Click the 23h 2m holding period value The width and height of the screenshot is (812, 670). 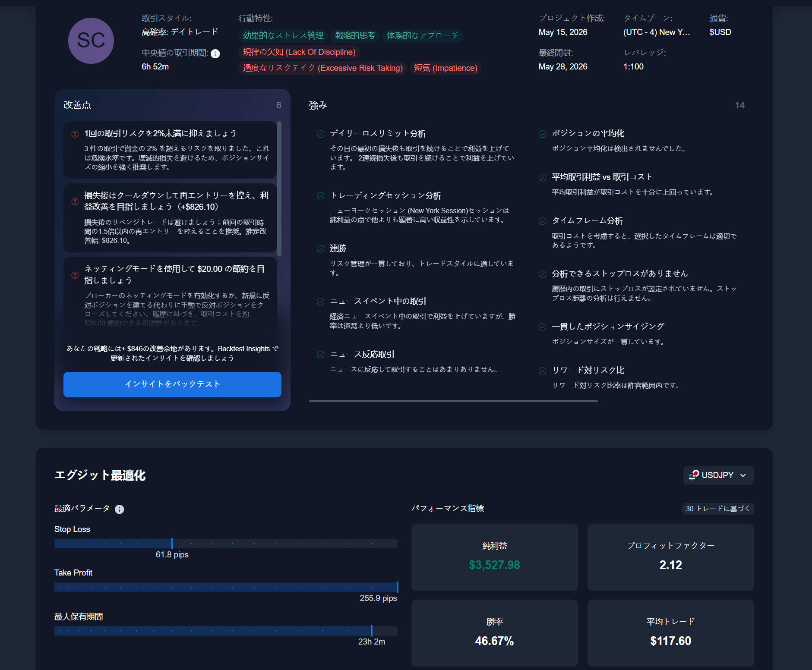coord(372,642)
